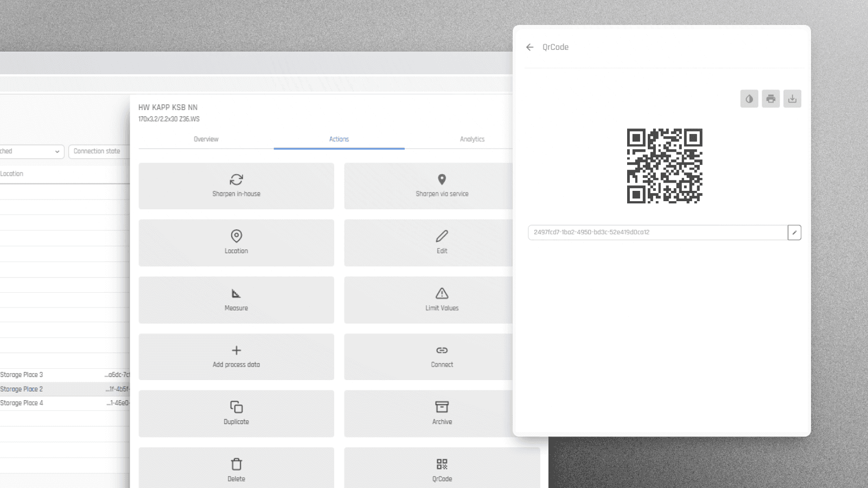The width and height of the screenshot is (868, 488).
Task: Click the Location map-pin icon
Action: [237, 236]
